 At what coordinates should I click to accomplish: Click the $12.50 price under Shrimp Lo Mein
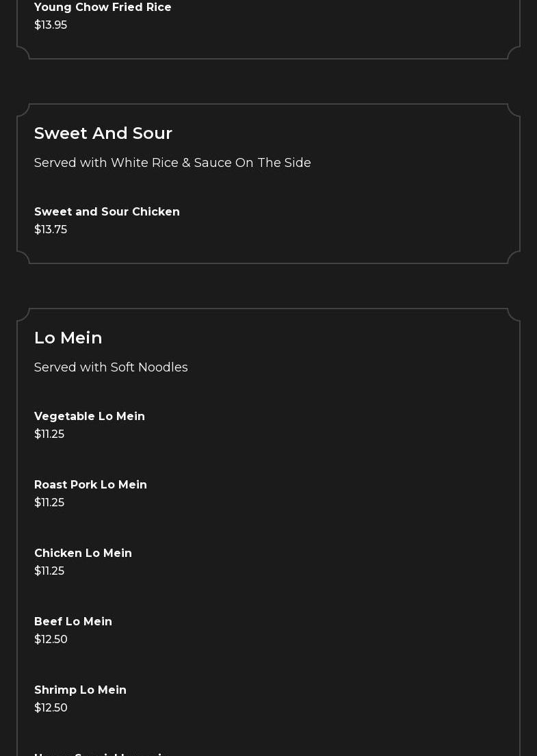51,708
